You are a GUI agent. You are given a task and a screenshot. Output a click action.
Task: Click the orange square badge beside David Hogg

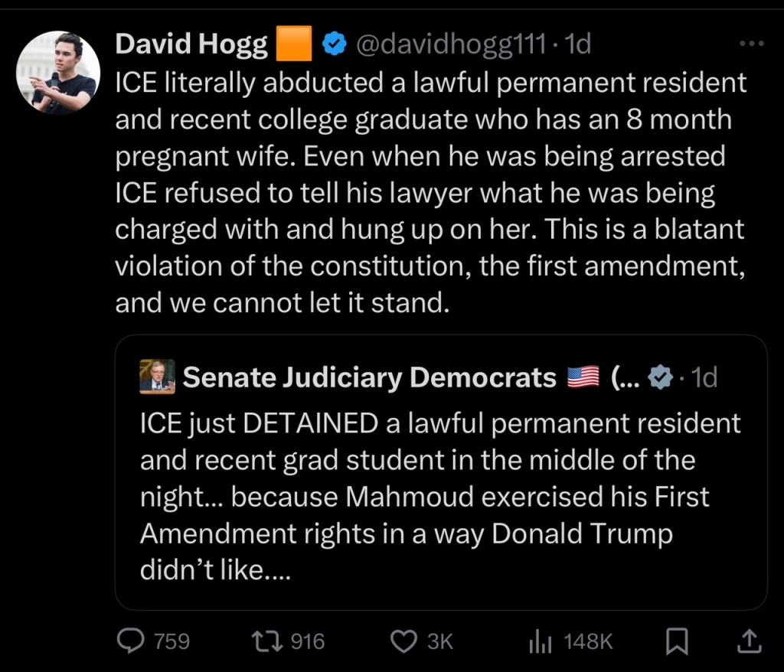coord(293,44)
